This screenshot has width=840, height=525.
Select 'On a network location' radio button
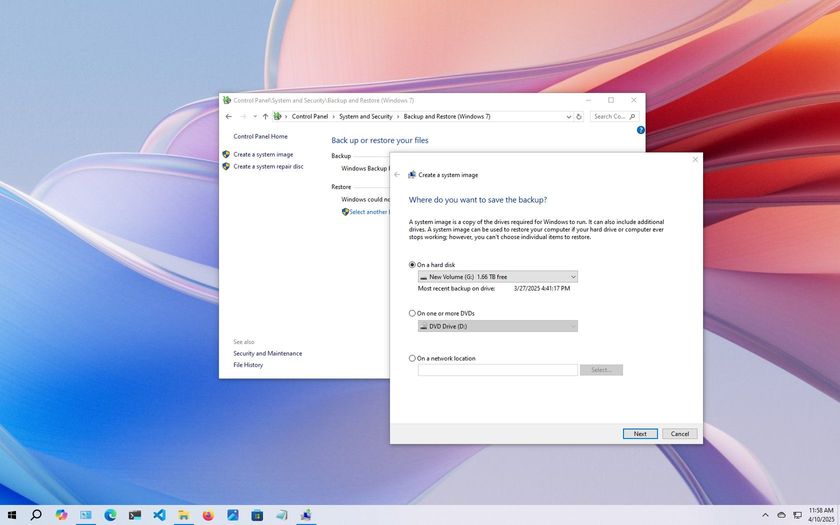point(412,358)
